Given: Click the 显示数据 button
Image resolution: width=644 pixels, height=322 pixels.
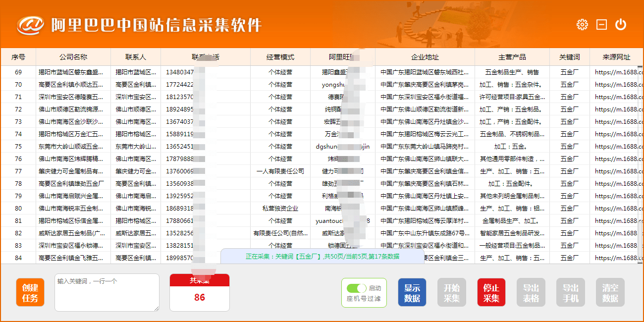Looking at the screenshot, I should pyautogui.click(x=412, y=292).
